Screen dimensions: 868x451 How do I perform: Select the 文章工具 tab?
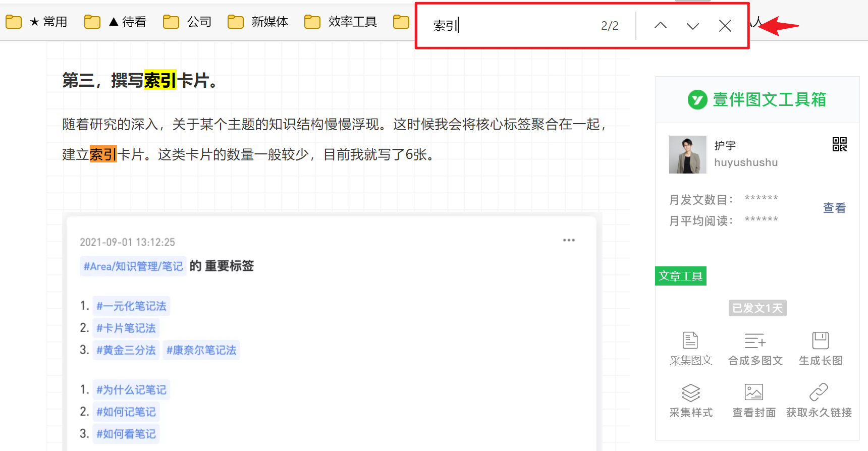[680, 276]
